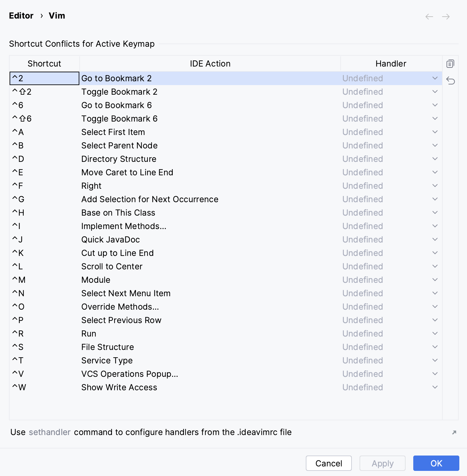Click the copy config icon beside the table header
The height and width of the screenshot is (476, 467).
(x=450, y=64)
